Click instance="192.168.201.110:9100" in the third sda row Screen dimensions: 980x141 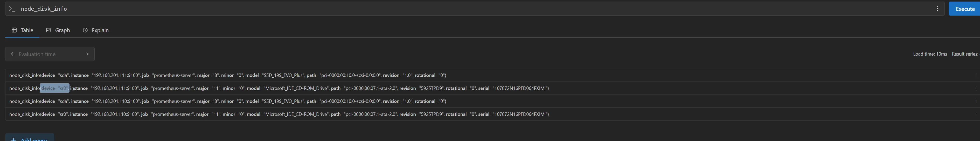[x=105, y=101]
